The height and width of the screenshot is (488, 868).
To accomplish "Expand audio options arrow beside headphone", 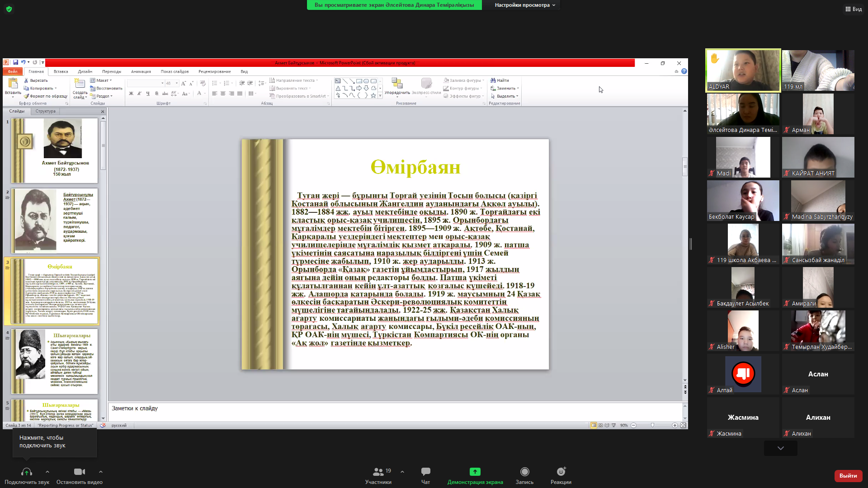I will [47, 472].
